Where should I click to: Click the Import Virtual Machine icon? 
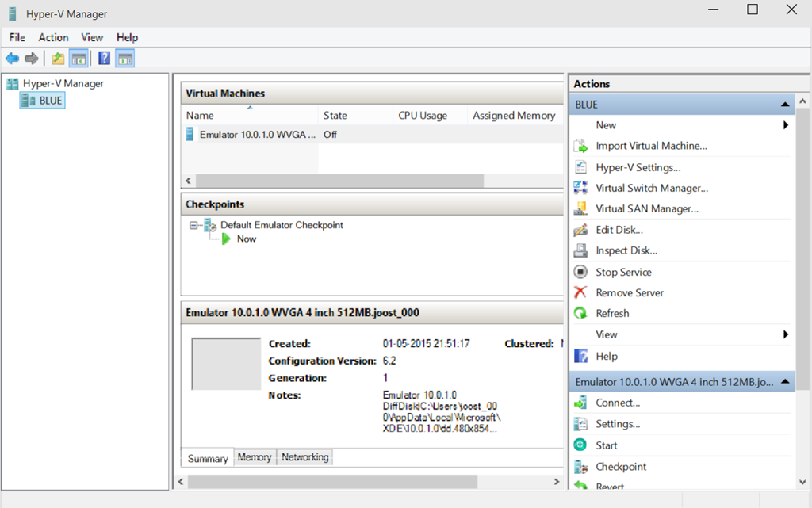coord(580,147)
